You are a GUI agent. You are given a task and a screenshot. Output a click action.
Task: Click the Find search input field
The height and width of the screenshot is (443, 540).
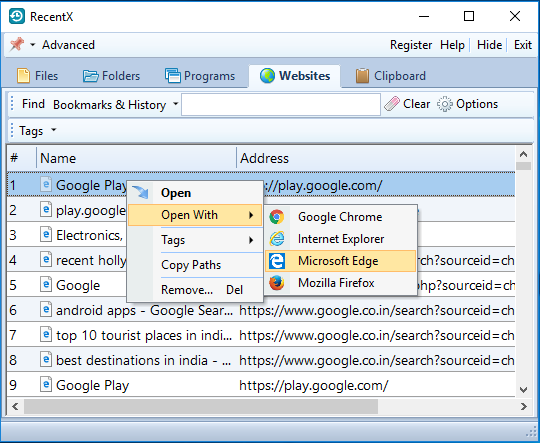pos(281,104)
